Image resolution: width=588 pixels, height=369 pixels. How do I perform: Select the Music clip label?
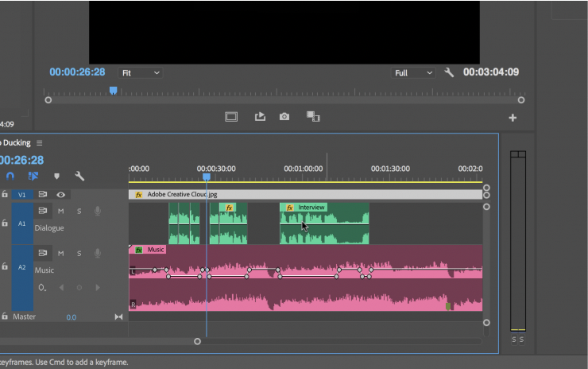[x=156, y=250]
